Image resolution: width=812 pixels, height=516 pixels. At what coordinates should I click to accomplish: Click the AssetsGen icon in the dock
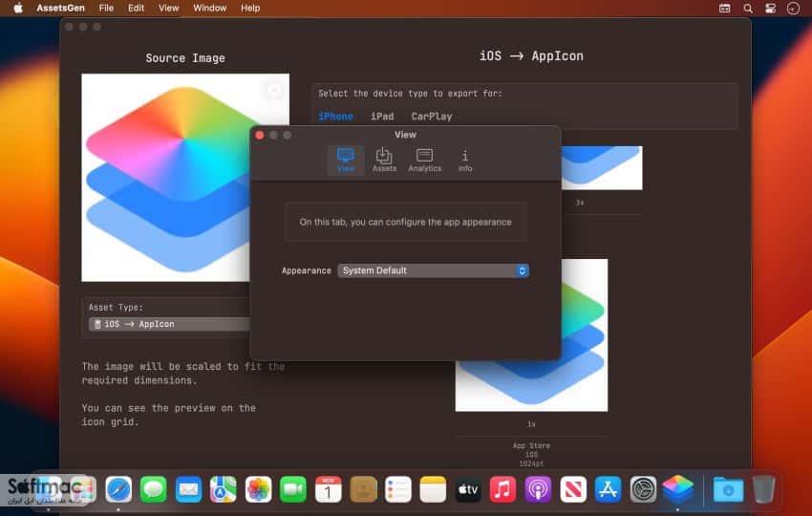pos(678,489)
